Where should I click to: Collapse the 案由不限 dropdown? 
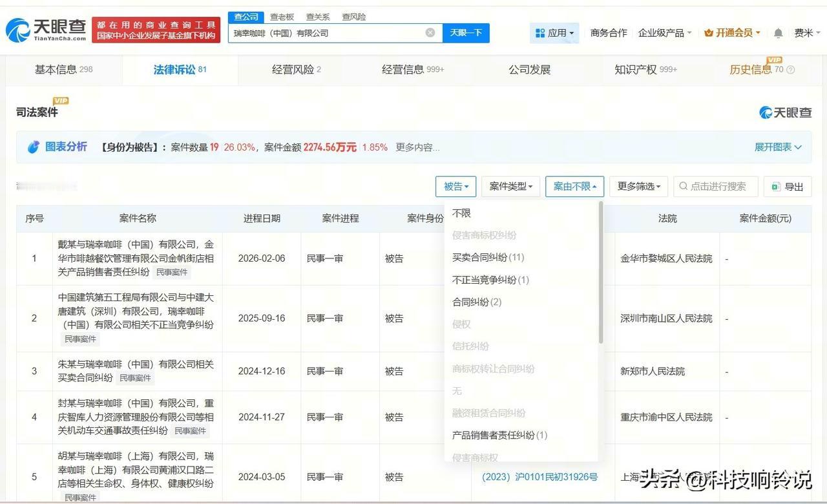click(574, 187)
